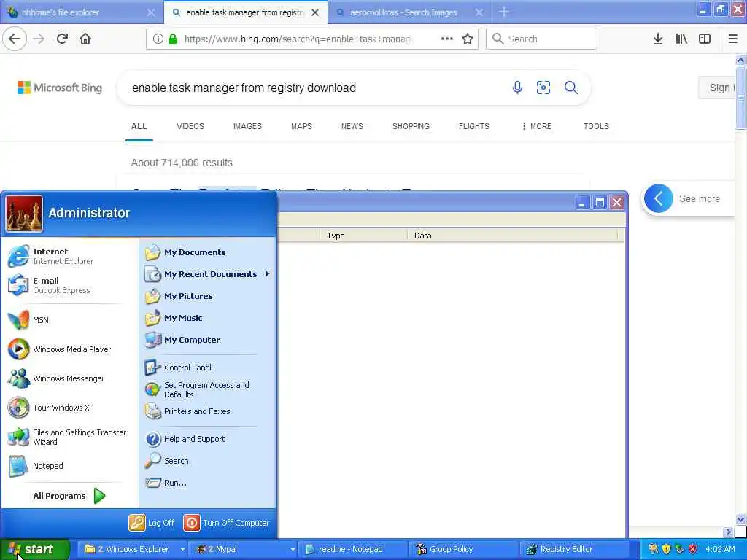Open Registry Editor taskbar button
This screenshot has height=560, width=747.
573,549
